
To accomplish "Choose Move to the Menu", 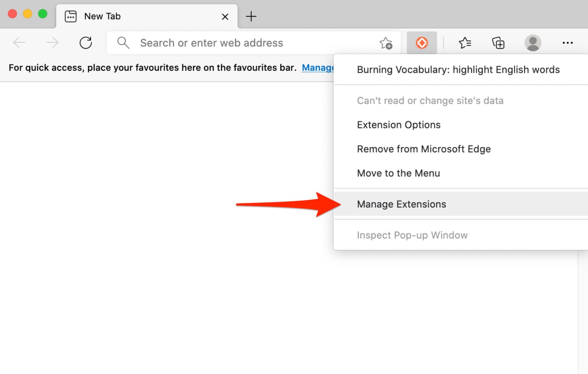I will 461,174.
